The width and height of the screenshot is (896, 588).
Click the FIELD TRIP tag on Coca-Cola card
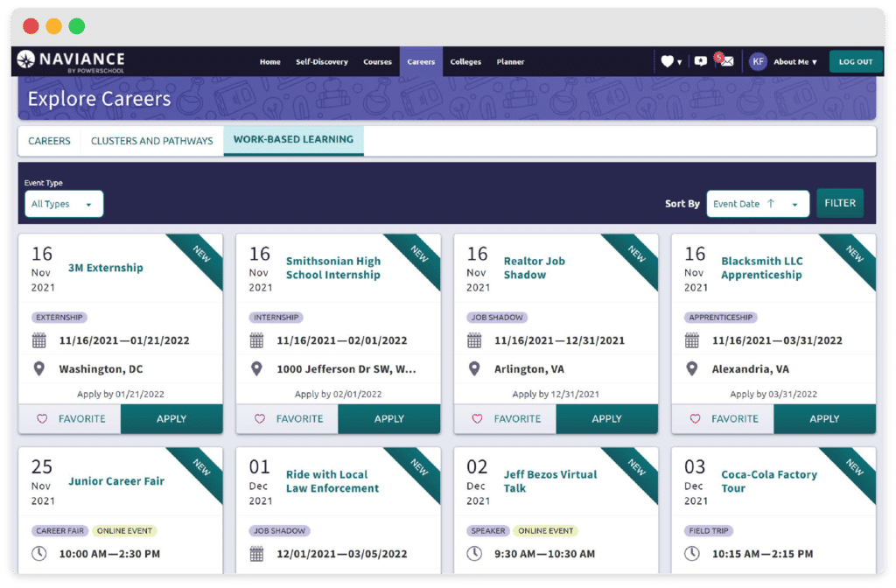[x=709, y=531]
